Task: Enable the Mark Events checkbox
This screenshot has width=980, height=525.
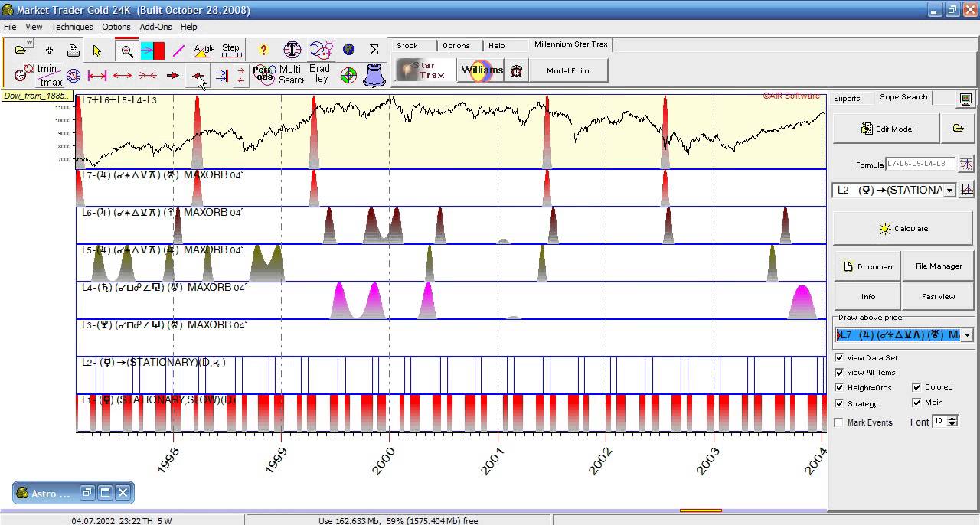Action: click(x=839, y=422)
